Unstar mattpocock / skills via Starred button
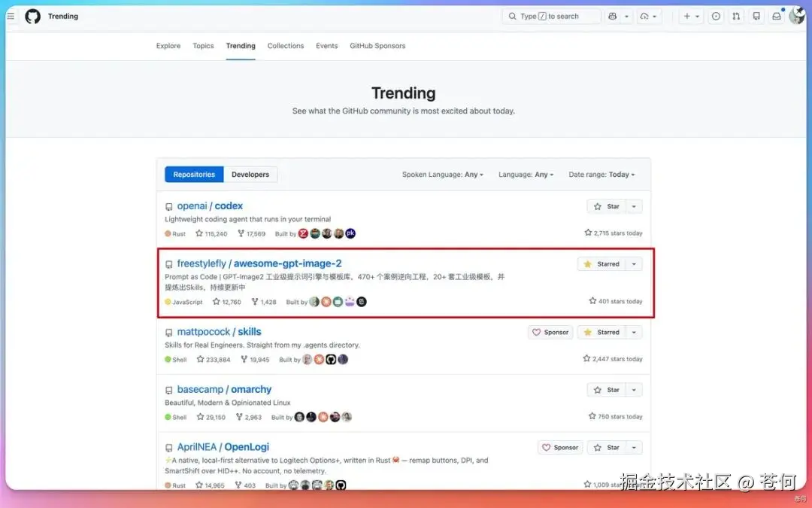 point(601,333)
